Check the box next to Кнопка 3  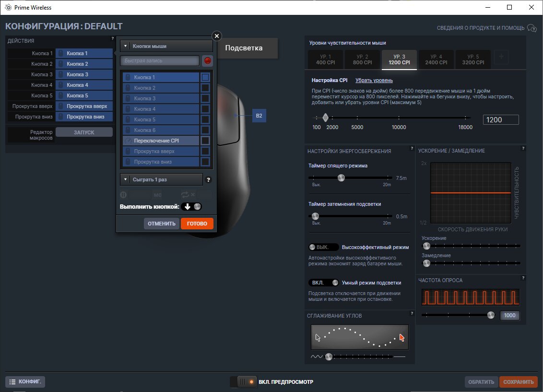click(205, 98)
